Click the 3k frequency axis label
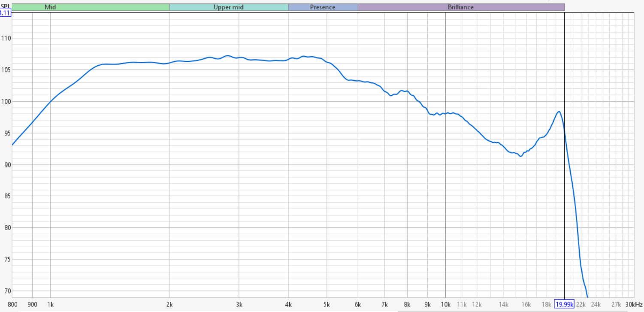 [239, 304]
